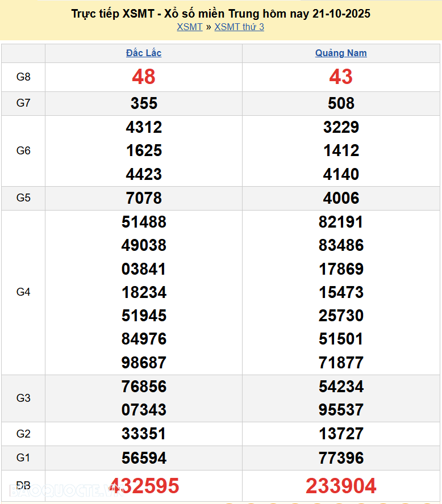
Task: Select G7 result 355
Action: coord(144,103)
